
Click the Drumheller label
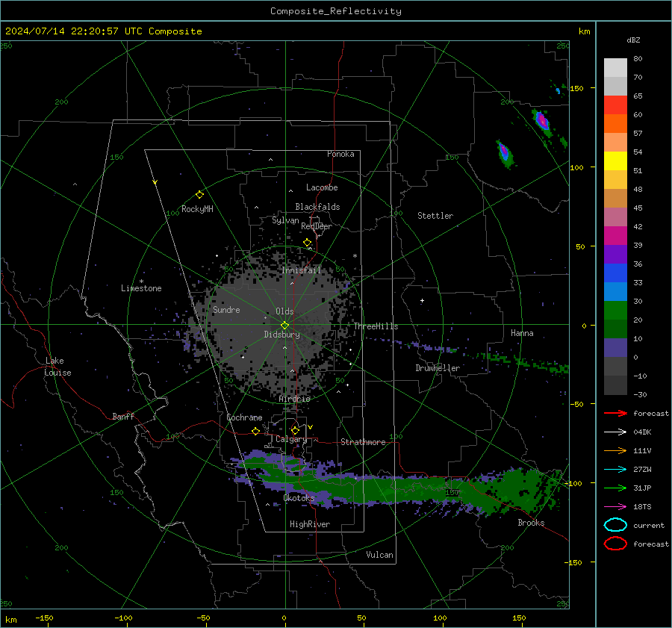click(438, 368)
